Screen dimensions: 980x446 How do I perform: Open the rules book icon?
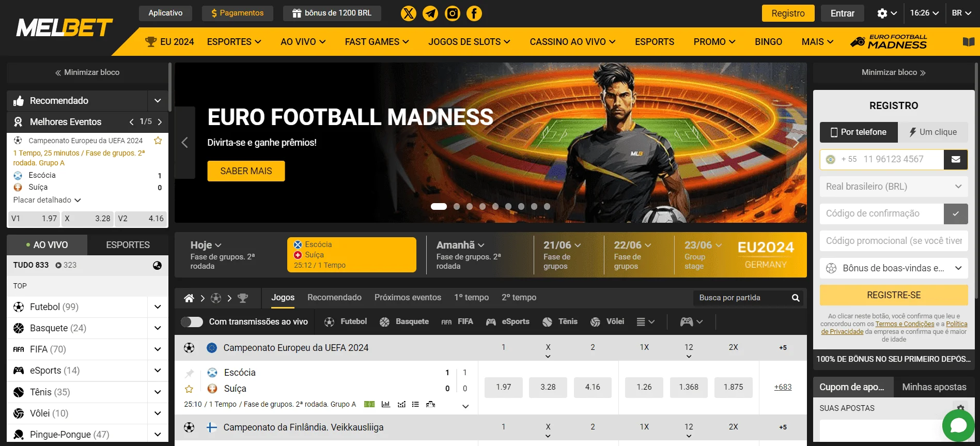(x=969, y=42)
